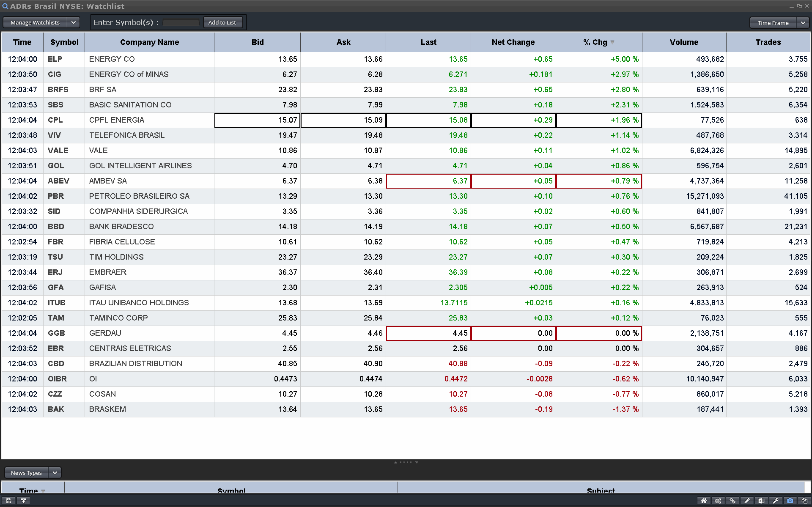The width and height of the screenshot is (812, 507).
Task: Click the panel splitter dotted handle
Action: [406, 462]
